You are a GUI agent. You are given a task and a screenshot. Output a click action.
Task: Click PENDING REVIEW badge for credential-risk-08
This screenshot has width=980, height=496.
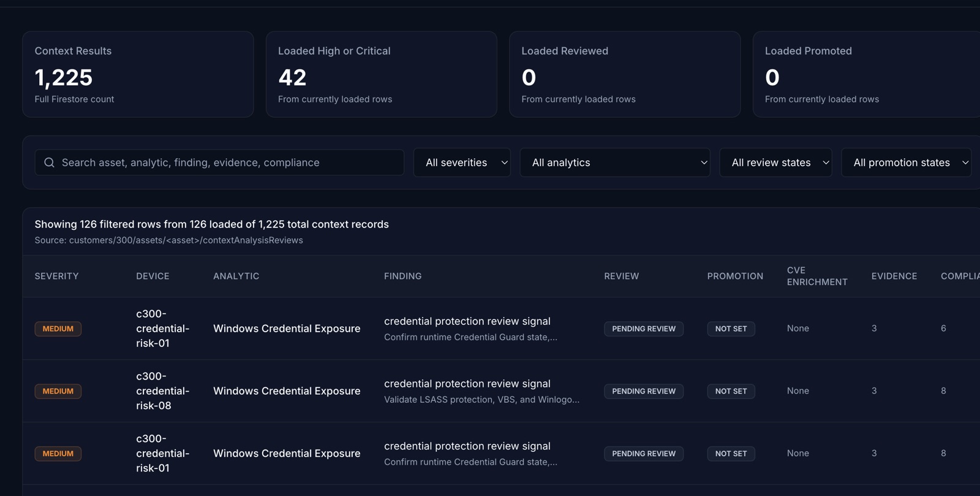coord(644,391)
